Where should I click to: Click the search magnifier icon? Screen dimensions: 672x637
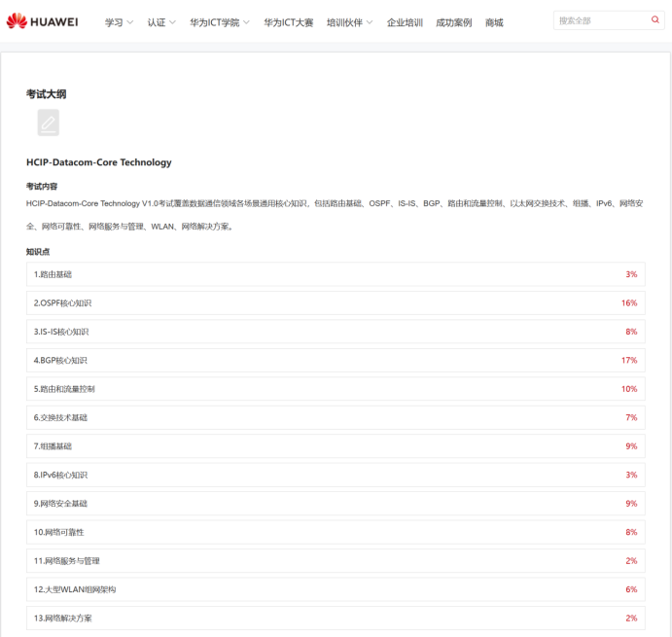click(x=654, y=19)
